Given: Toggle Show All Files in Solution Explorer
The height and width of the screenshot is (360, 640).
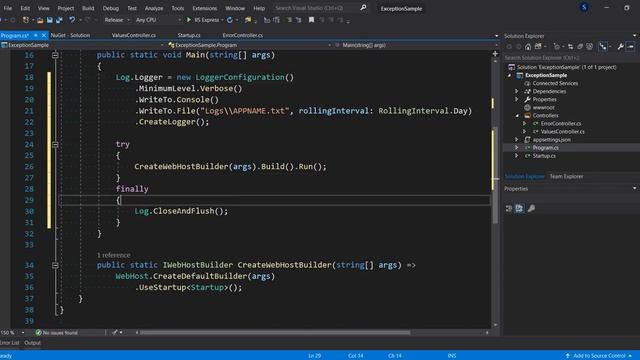Looking at the screenshot, I should click(589, 47).
